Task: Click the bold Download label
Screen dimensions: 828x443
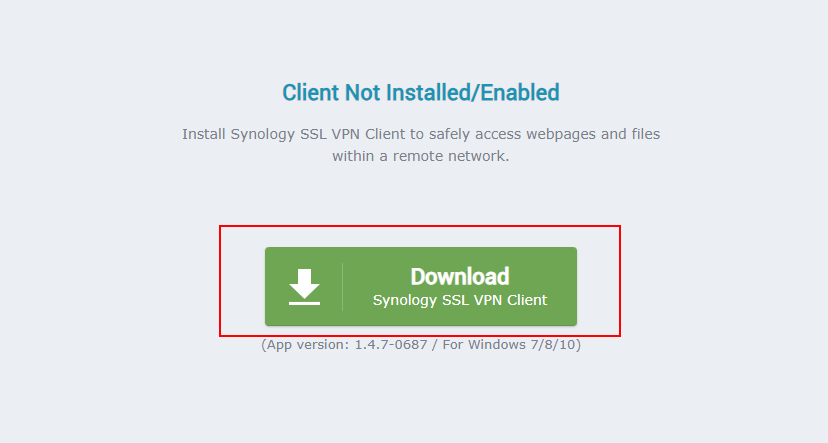Action: (x=460, y=276)
